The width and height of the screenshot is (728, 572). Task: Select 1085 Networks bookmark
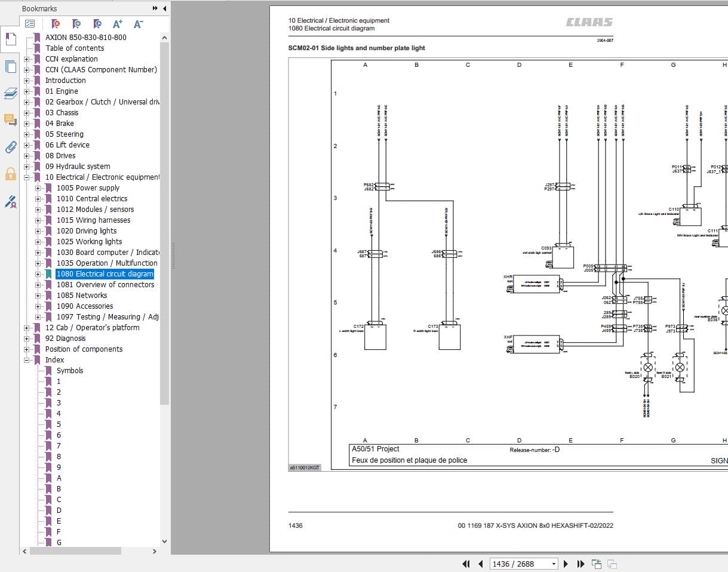tap(82, 296)
